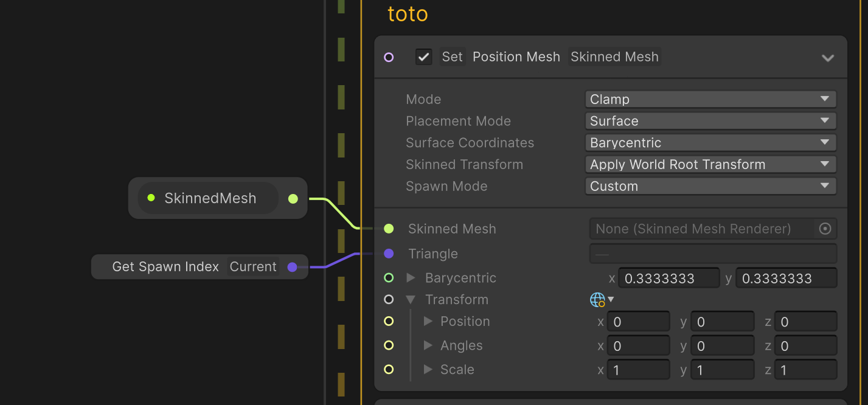Expand the Angles sub-properties

click(428, 345)
